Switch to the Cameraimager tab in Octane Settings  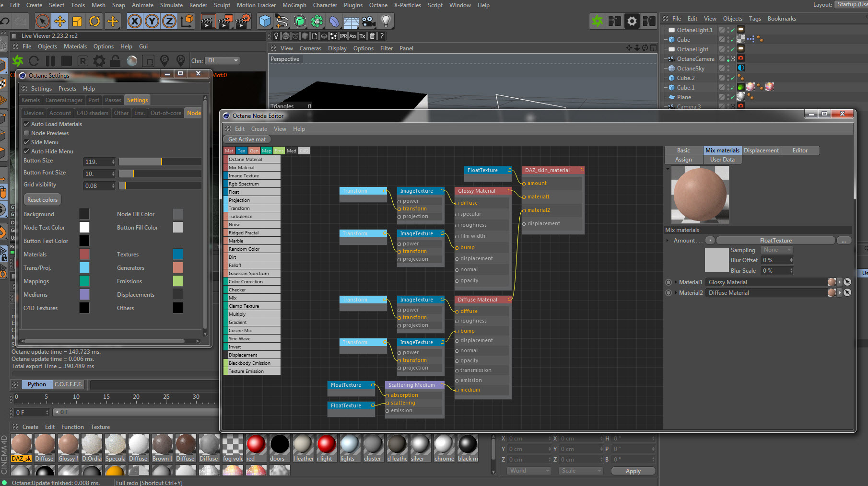[x=64, y=100]
